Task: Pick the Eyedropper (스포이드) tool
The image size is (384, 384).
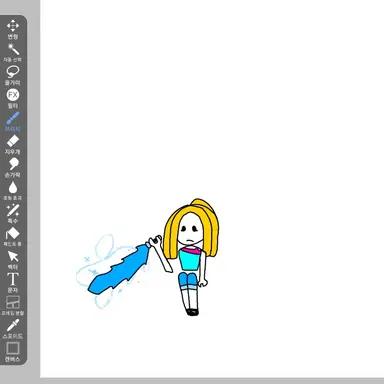Action: (x=13, y=329)
